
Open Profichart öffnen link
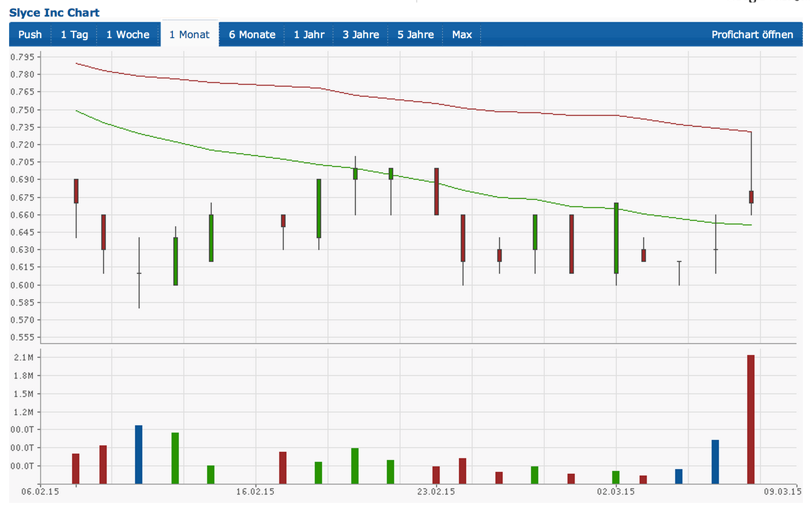pyautogui.click(x=752, y=35)
